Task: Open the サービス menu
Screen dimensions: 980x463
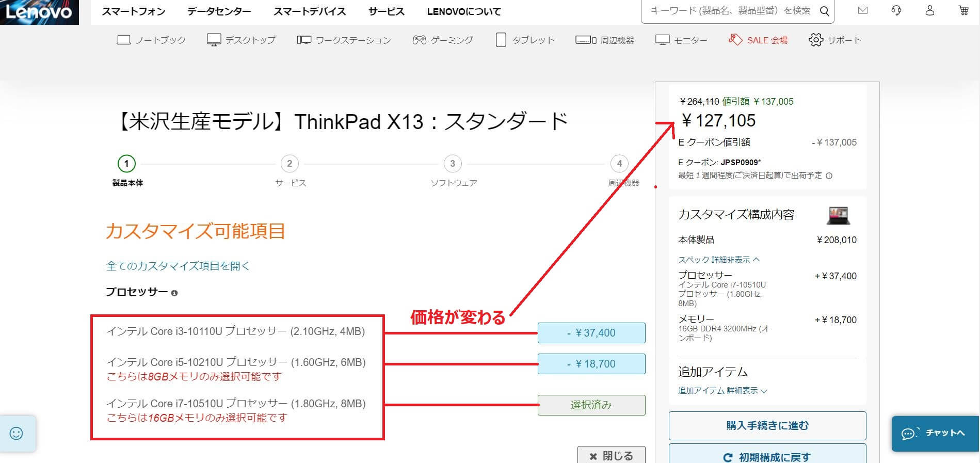Action: [x=387, y=11]
